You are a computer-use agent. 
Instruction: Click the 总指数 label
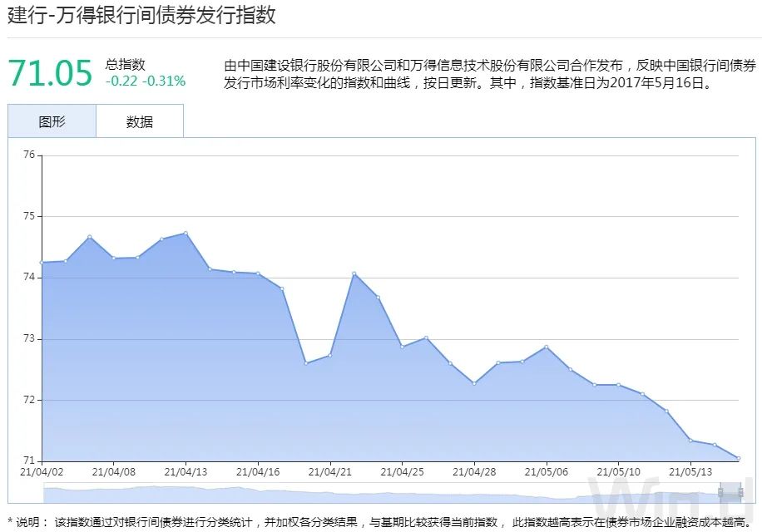pyautogui.click(x=126, y=65)
